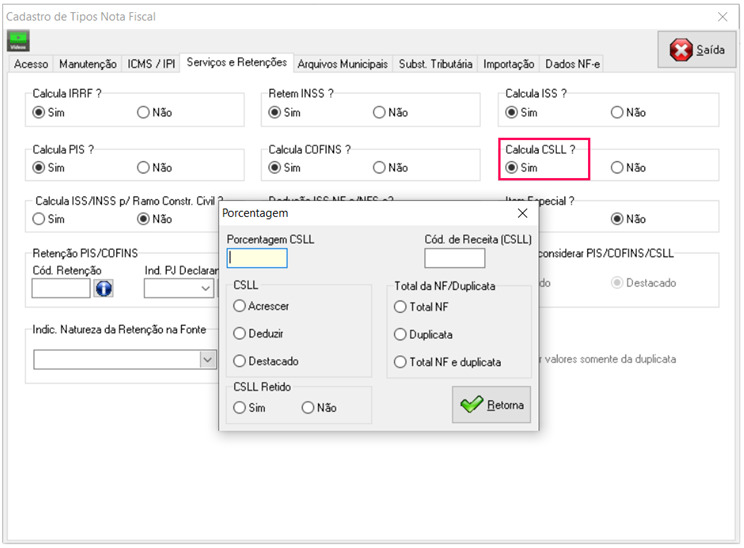Close the Porcentagem dialog

(x=521, y=213)
